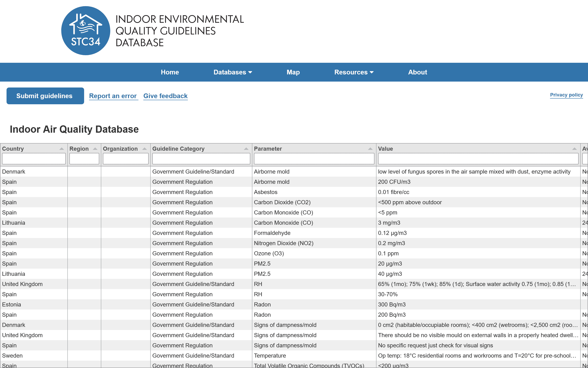Screen dimensions: 588x368
Task: Select the '300 Bq/m3' value cell
Action: 478,304
